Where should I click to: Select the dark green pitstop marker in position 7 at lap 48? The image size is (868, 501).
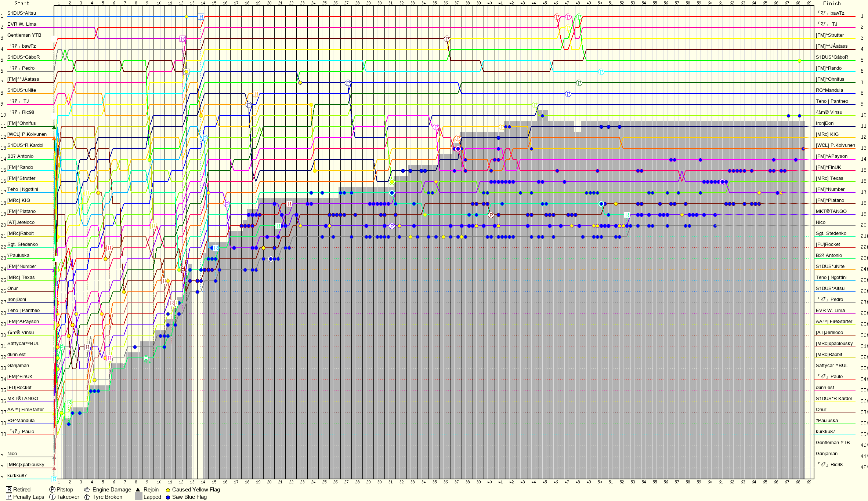[579, 83]
